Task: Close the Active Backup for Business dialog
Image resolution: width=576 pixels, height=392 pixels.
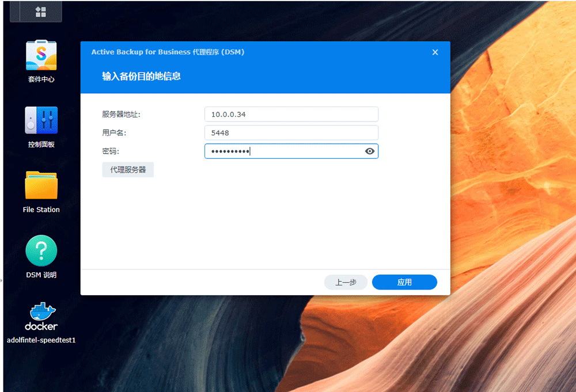Action: click(435, 52)
